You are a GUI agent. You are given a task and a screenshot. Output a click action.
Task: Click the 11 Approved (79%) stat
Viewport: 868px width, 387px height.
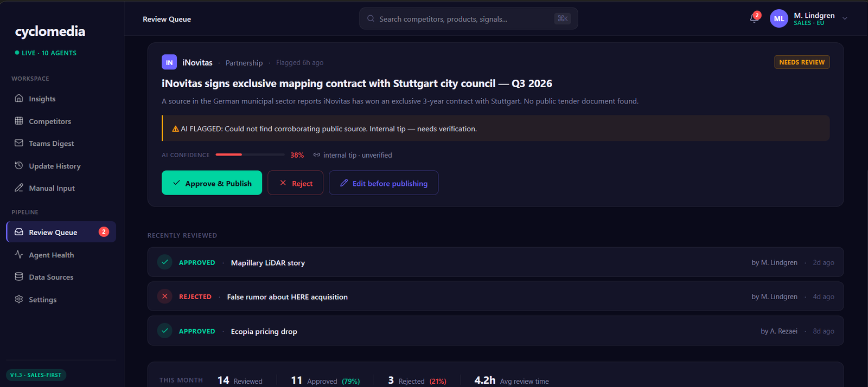325,380
